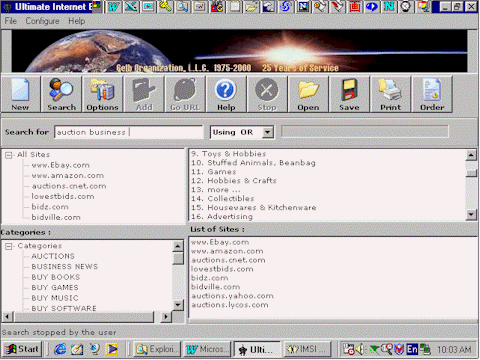Collapse the Categories tree node
The width and height of the screenshot is (480, 360).
[9, 246]
